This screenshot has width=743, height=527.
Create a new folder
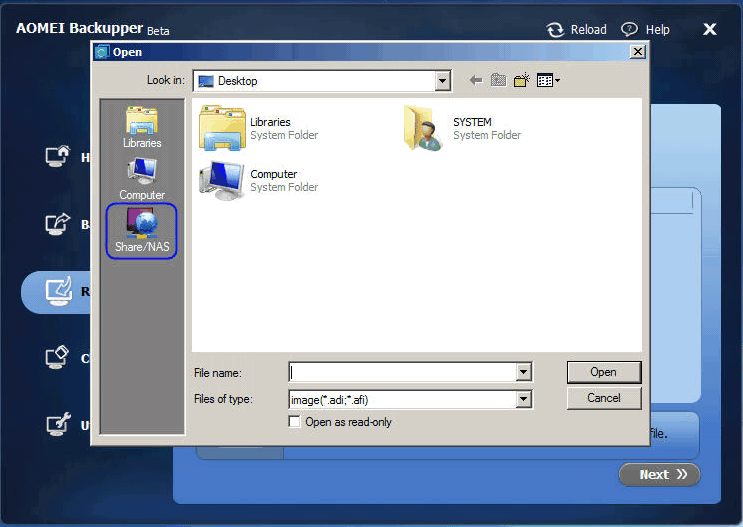click(x=522, y=80)
